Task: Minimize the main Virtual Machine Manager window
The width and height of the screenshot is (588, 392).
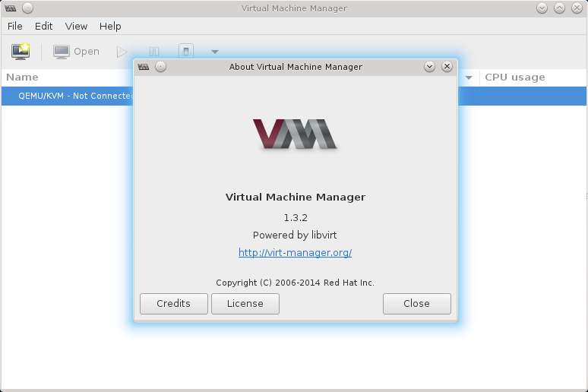Action: (x=542, y=8)
